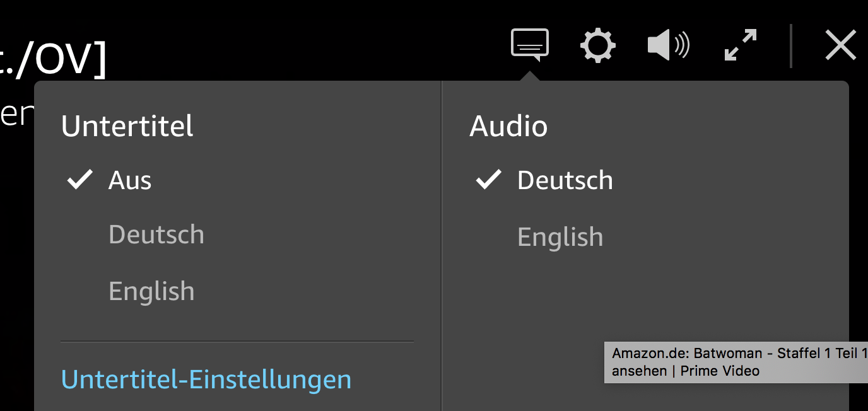Click the Audio section heading
This screenshot has width=868, height=411.
[x=508, y=126]
